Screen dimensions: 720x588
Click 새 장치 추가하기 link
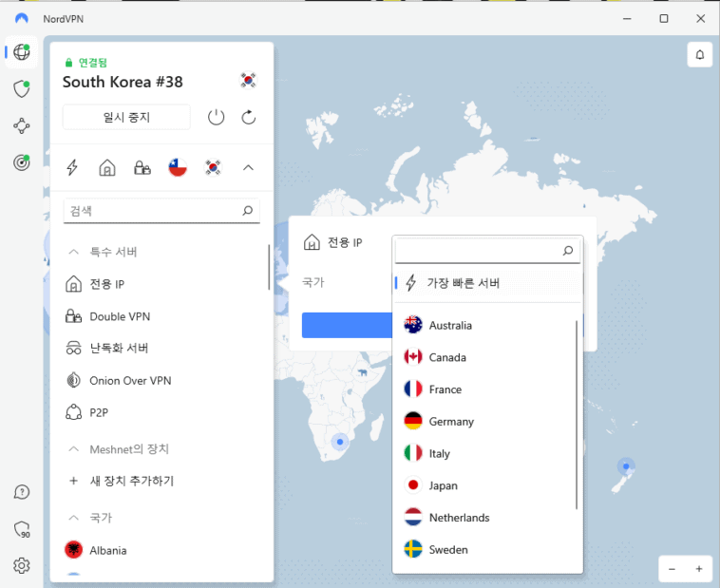[x=131, y=481]
